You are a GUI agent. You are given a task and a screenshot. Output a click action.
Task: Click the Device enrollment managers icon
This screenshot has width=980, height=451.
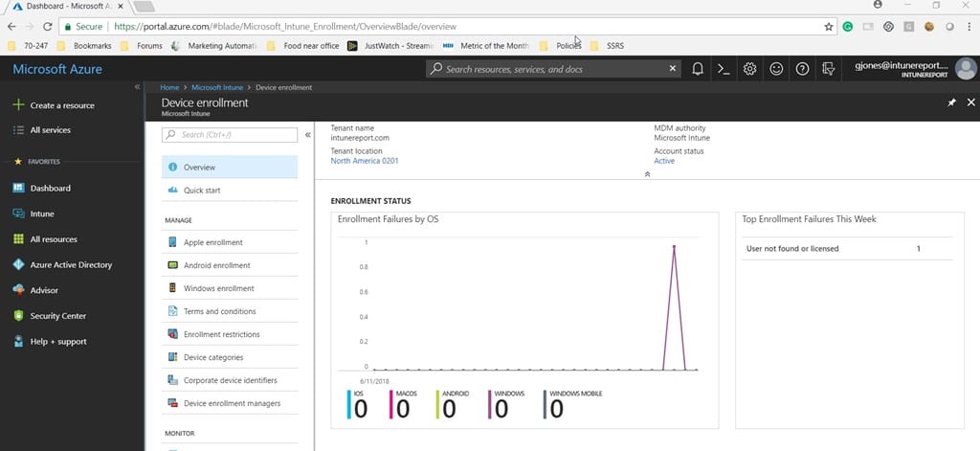[x=172, y=403]
